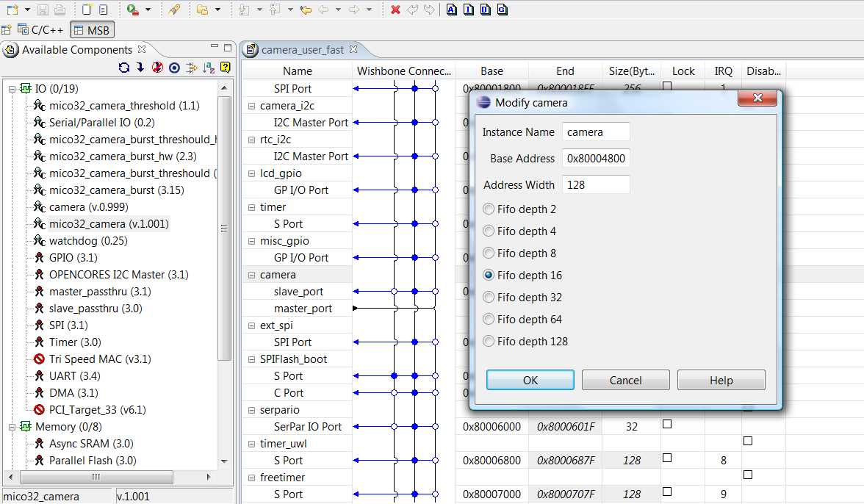
Task: Select Fifo depth 2 radio button
Action: (488, 209)
